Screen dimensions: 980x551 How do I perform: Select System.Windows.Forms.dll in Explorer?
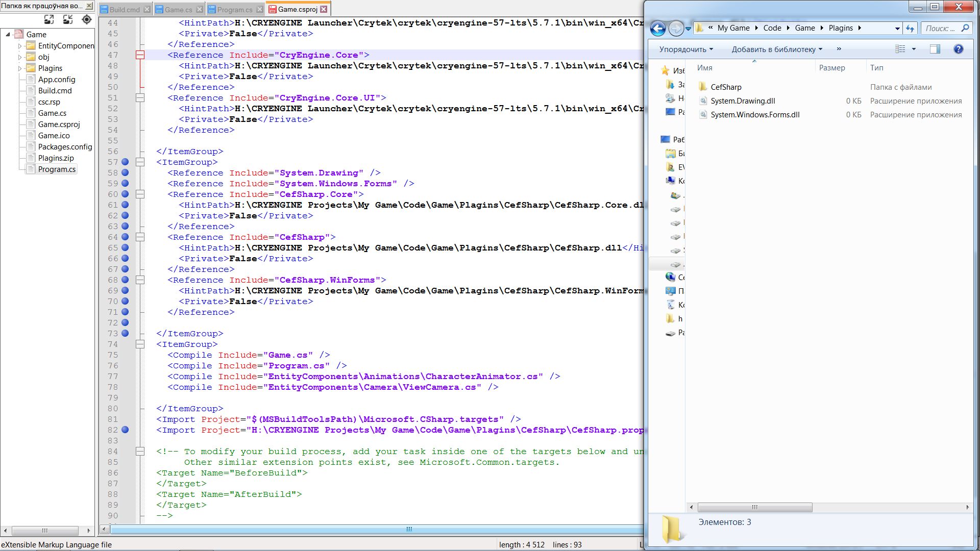coord(755,114)
